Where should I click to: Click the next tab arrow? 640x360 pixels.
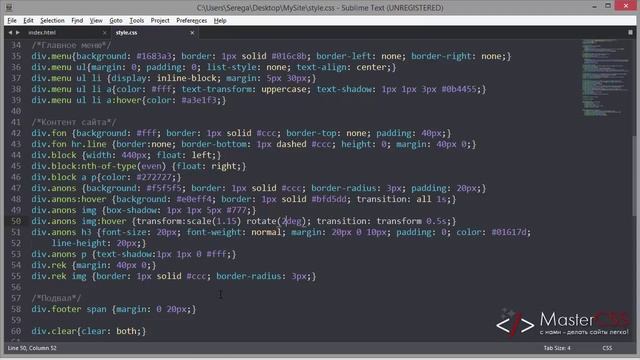(x=18, y=32)
